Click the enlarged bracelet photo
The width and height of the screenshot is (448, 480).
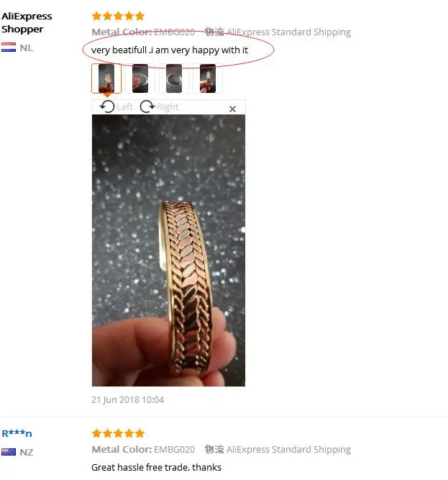pyautogui.click(x=168, y=250)
